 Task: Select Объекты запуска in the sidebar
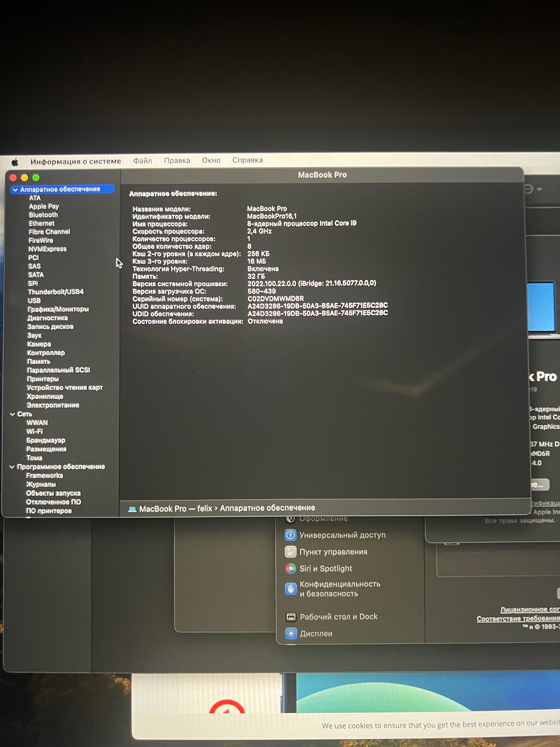(53, 493)
